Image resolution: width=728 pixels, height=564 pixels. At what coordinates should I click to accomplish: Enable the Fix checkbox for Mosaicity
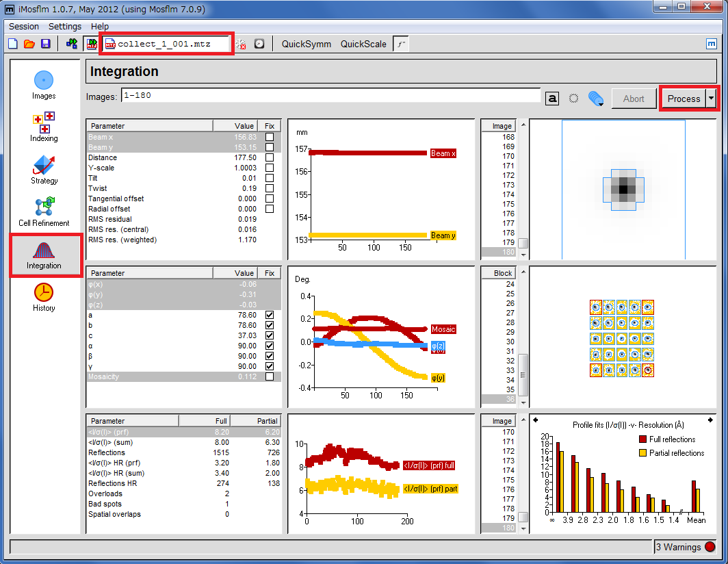coord(270,376)
